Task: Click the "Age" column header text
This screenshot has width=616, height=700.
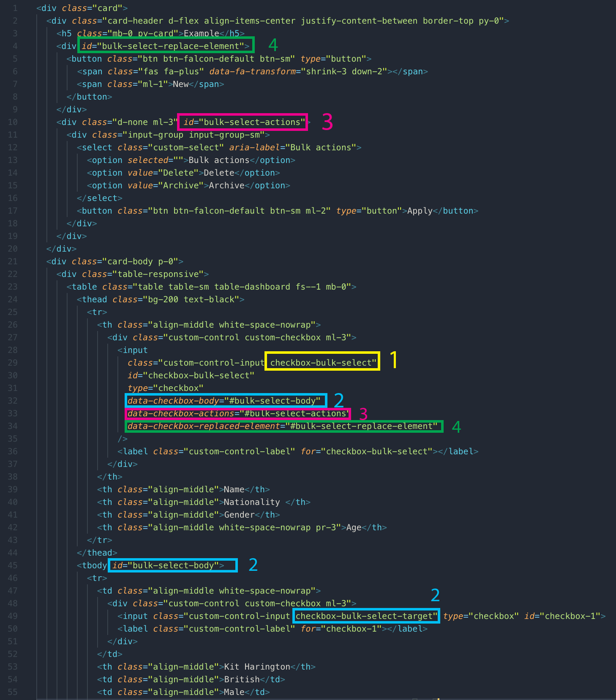Action: tap(354, 527)
